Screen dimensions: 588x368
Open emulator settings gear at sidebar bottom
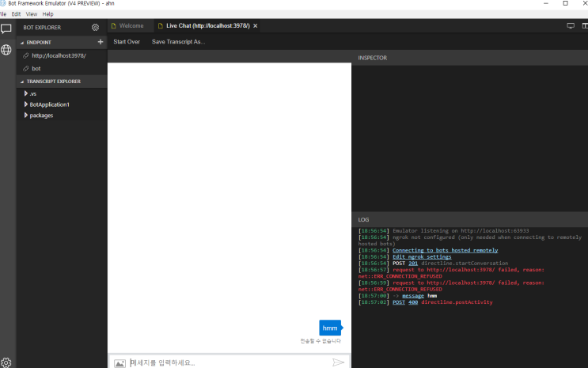[6, 362]
